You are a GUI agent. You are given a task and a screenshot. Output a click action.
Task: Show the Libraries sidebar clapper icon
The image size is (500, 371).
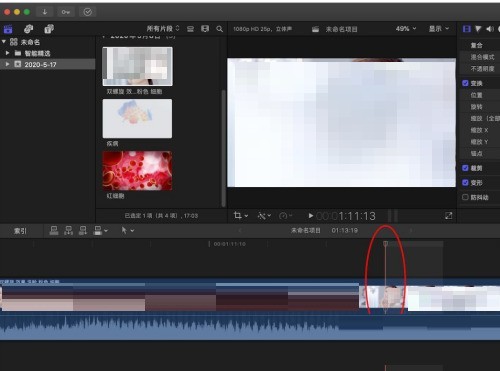point(8,29)
